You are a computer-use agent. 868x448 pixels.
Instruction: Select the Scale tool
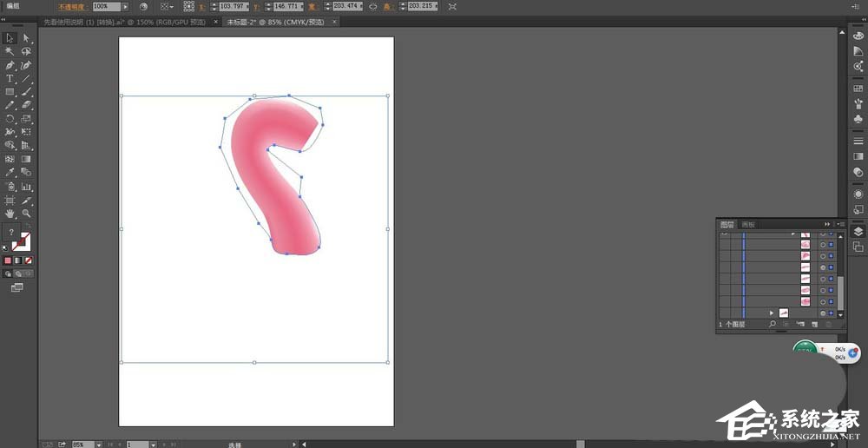(x=26, y=118)
